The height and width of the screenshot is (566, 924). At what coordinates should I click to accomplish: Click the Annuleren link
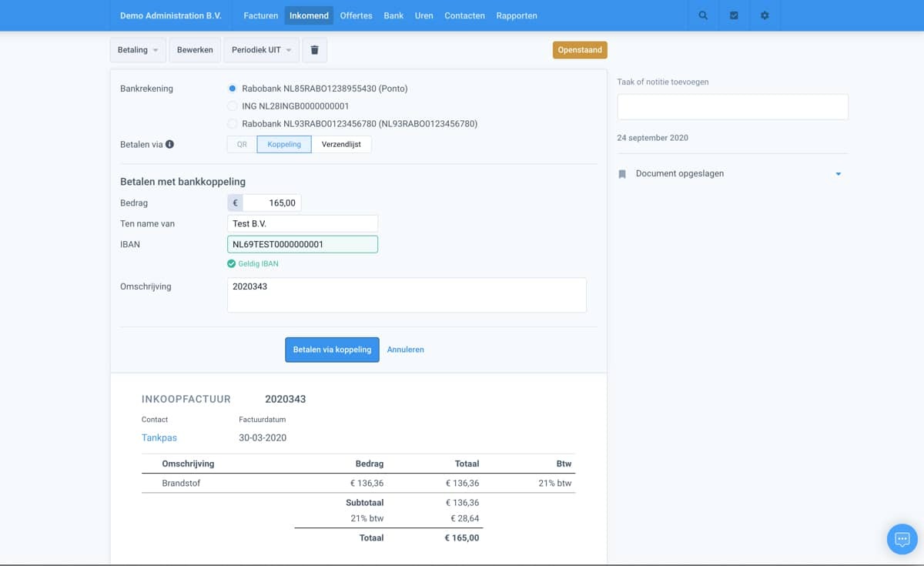[405, 350]
